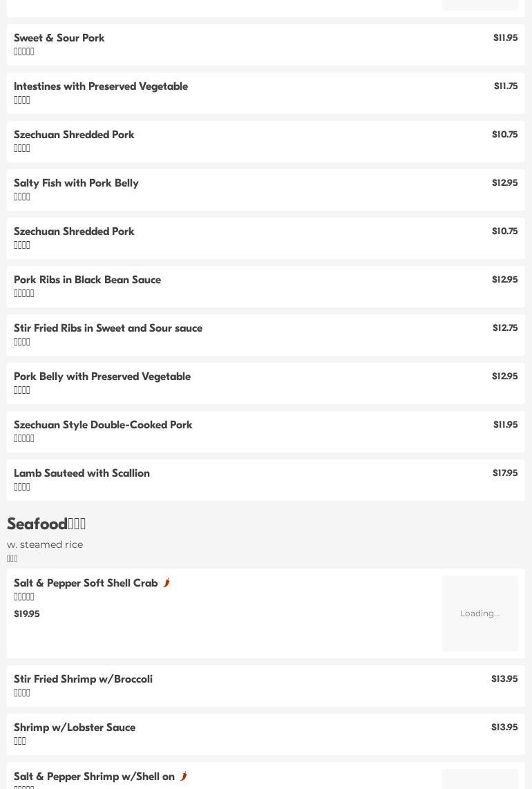Open Salt & Pepper Shrimp w/Shell on
The width and height of the screenshot is (532, 789).
pyautogui.click(x=94, y=777)
